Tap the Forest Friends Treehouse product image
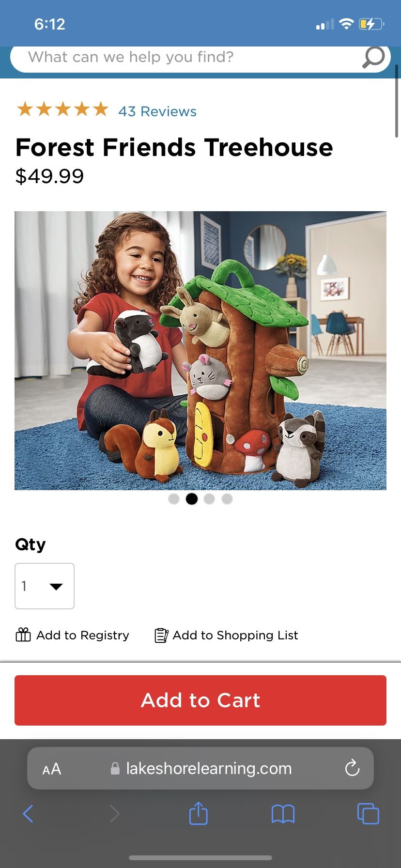 (200, 351)
